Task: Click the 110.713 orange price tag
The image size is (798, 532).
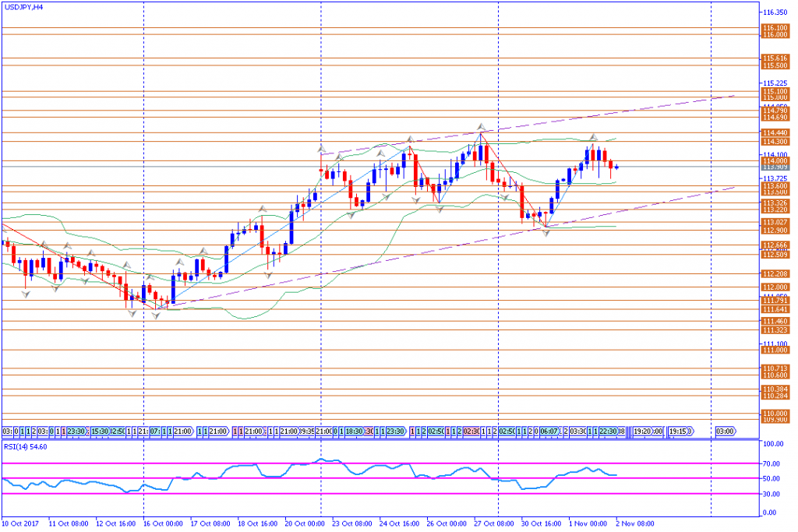Action: pos(776,368)
